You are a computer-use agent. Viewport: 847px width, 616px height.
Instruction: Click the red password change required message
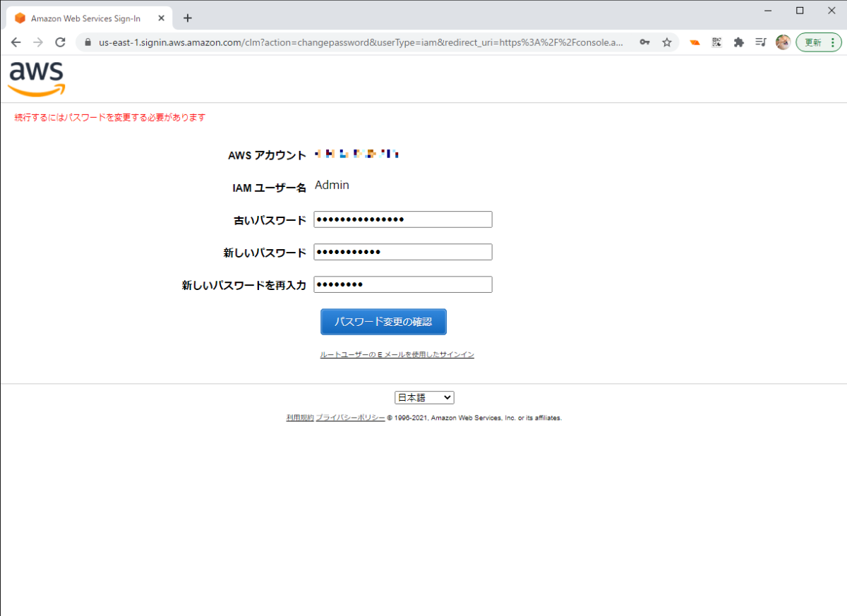110,118
